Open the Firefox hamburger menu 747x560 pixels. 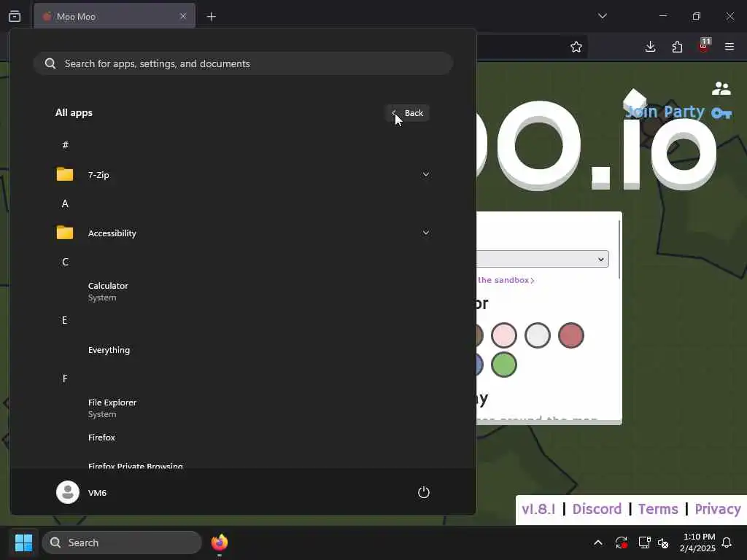tap(729, 47)
